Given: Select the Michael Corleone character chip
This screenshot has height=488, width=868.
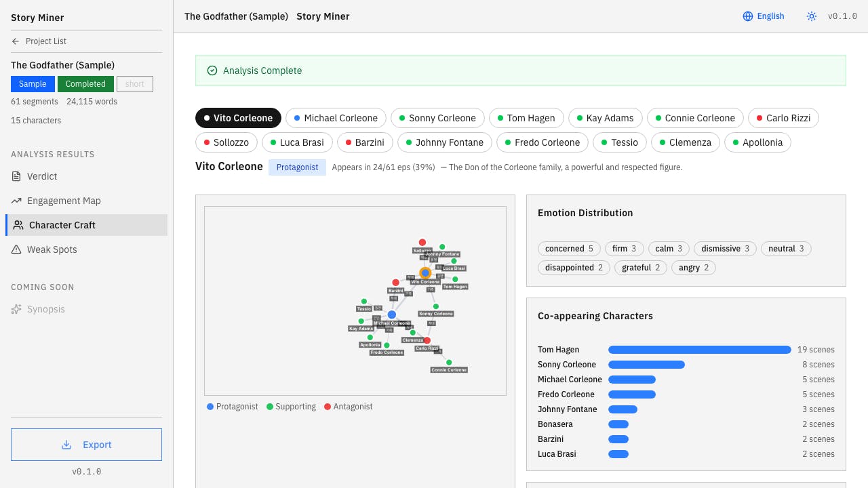Looking at the screenshot, I should tap(336, 118).
